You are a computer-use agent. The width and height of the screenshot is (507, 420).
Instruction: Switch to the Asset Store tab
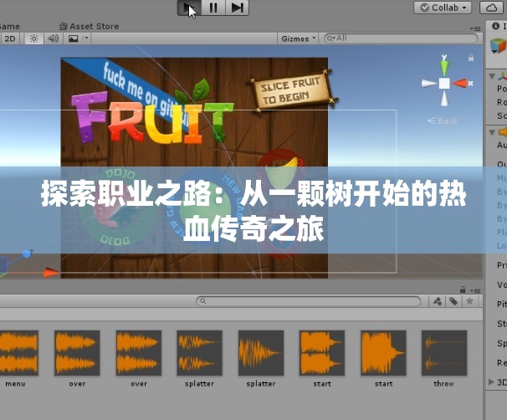click(x=90, y=26)
